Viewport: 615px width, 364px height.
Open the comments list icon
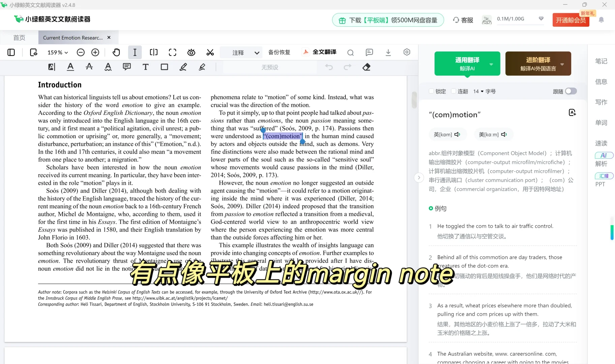[369, 52]
